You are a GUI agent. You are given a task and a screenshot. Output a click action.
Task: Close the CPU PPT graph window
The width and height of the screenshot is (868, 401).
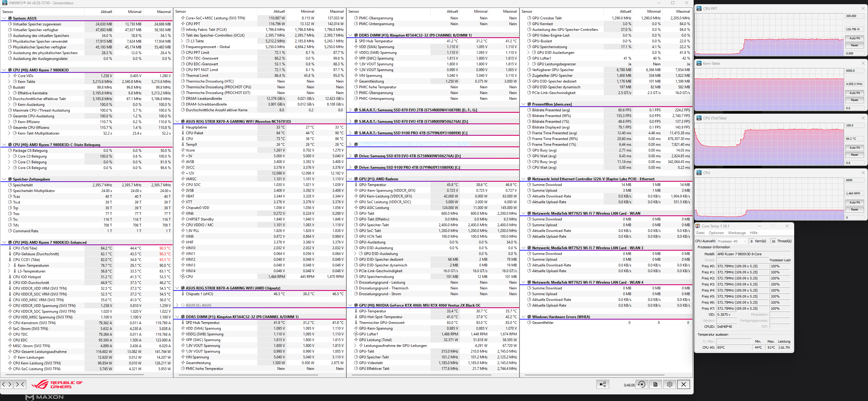[x=863, y=8]
